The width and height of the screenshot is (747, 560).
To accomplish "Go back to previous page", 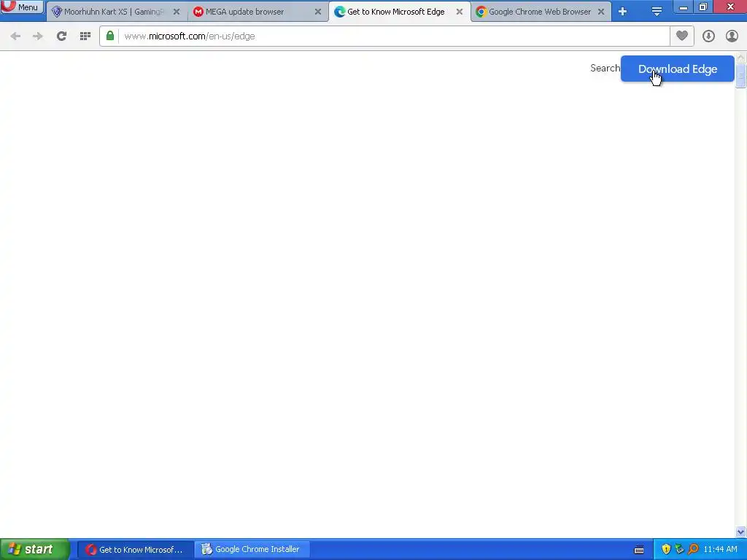I will click(x=15, y=36).
